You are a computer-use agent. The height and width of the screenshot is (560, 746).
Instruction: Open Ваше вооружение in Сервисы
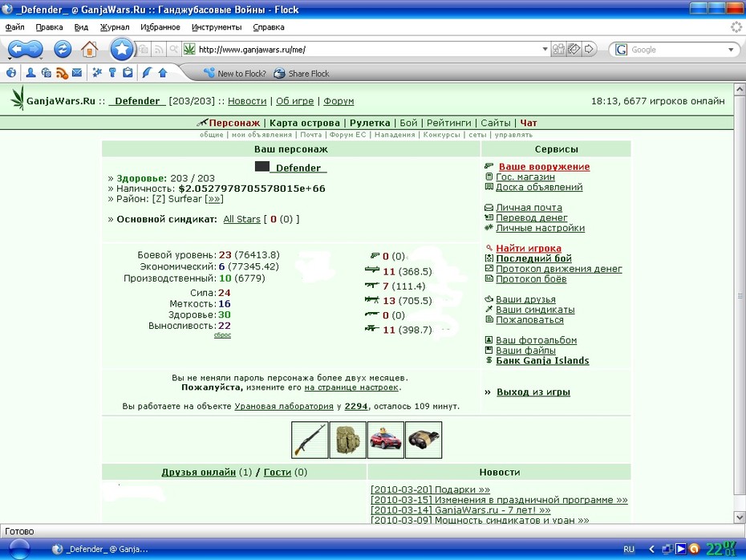coord(545,167)
